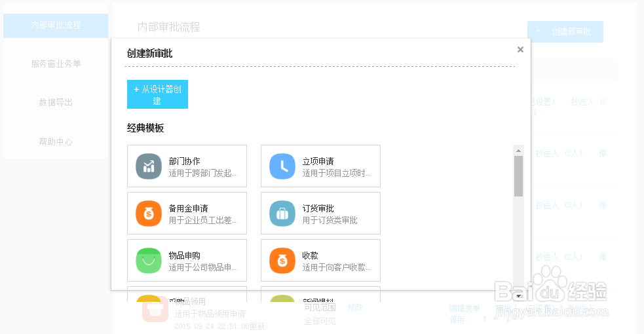This screenshot has height=334, width=644.
Task: Click 从设计器创建 button
Action: pos(157,94)
